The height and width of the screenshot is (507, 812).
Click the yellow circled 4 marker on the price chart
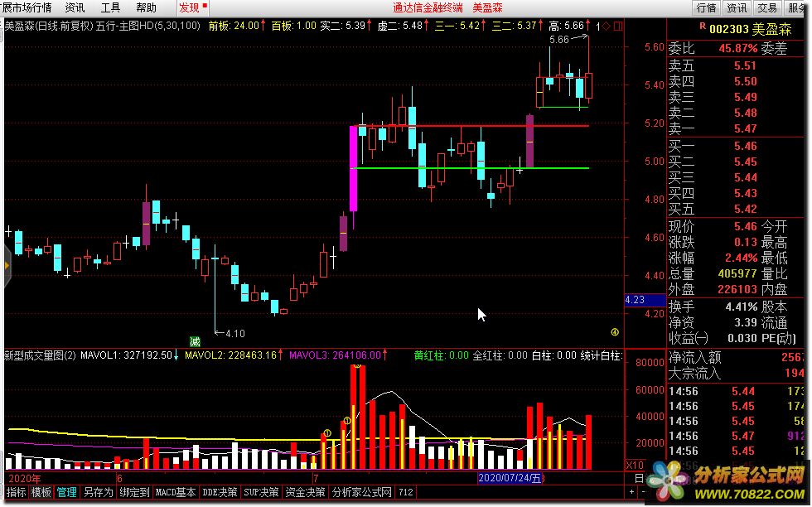click(x=615, y=332)
